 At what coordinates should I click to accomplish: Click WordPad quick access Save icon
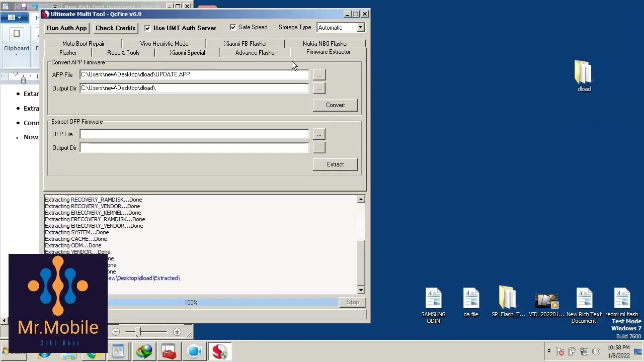tap(23, 7)
